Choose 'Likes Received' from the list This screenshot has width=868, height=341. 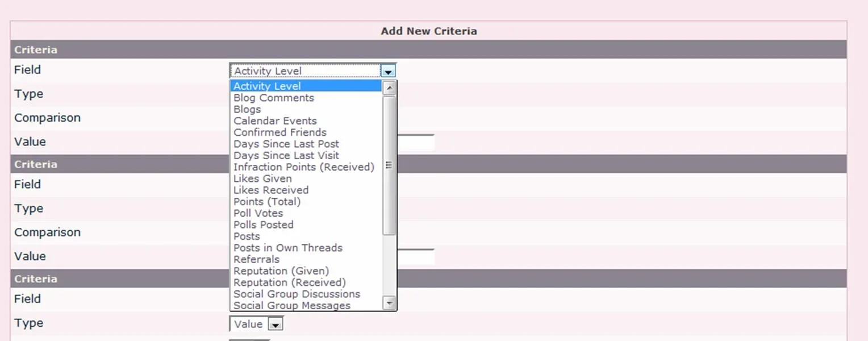[306, 190]
